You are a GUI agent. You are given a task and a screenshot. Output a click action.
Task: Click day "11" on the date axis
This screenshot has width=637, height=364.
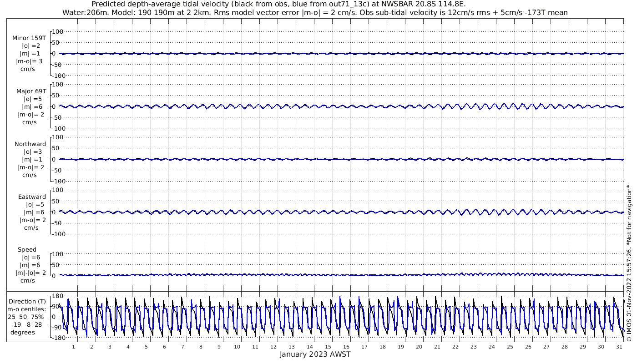coord(255,347)
